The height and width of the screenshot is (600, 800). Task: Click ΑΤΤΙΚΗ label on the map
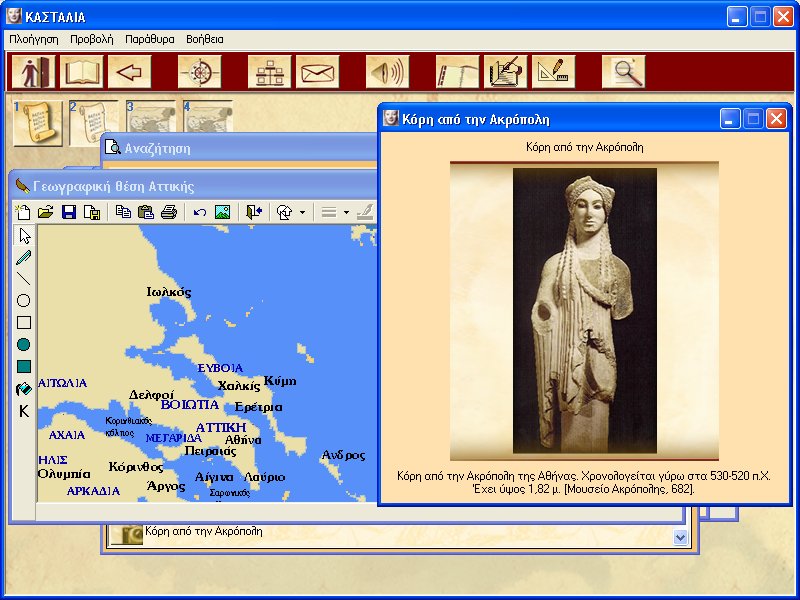coord(221,427)
